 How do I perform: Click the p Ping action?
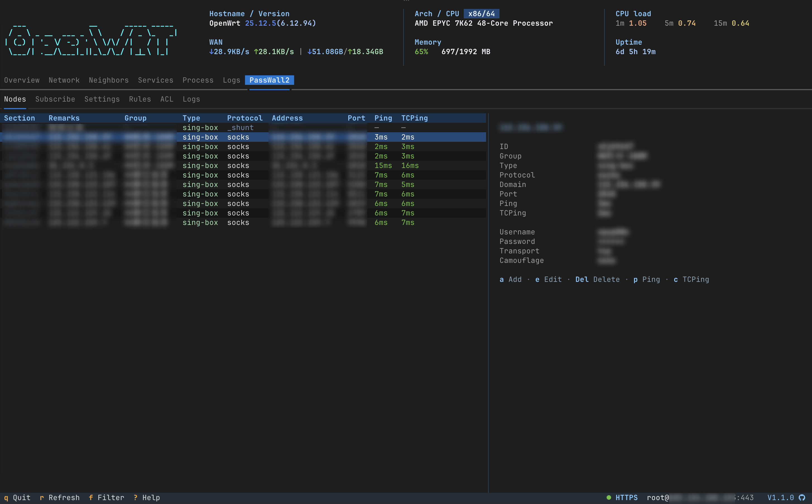[647, 280]
